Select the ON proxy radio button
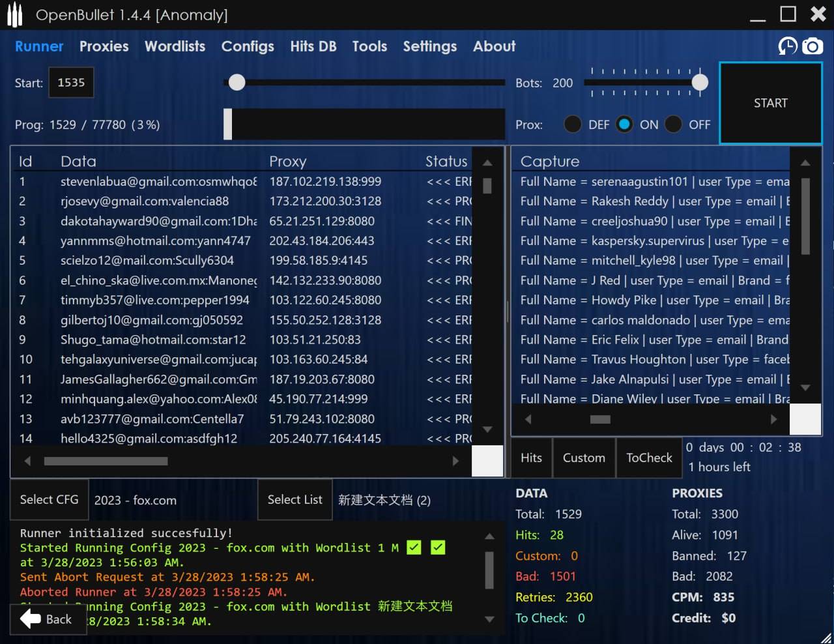 click(x=624, y=124)
